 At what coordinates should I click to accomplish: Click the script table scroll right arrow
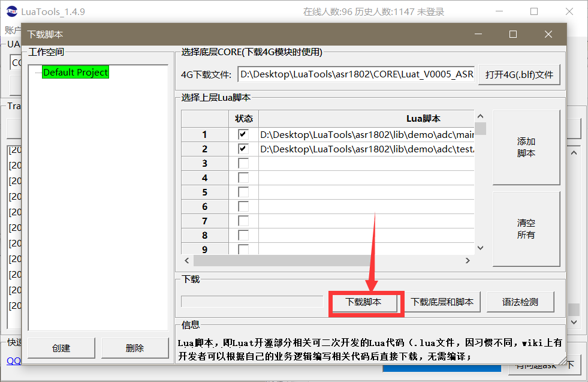point(468,260)
